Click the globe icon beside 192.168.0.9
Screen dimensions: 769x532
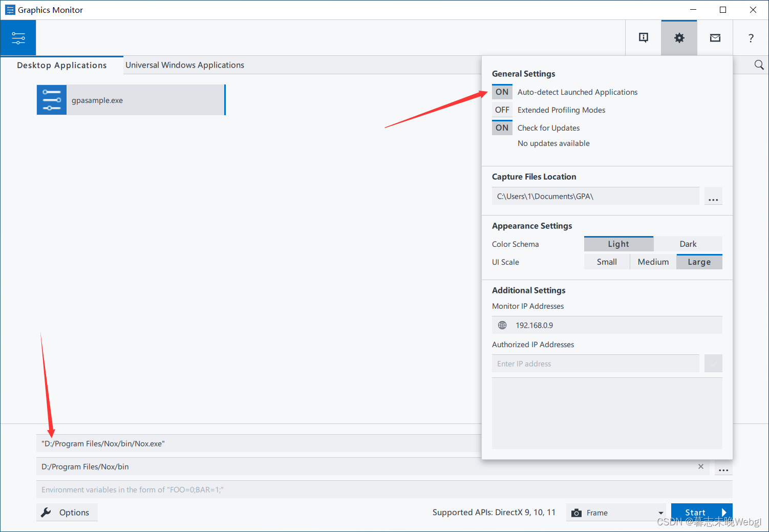tap(502, 325)
